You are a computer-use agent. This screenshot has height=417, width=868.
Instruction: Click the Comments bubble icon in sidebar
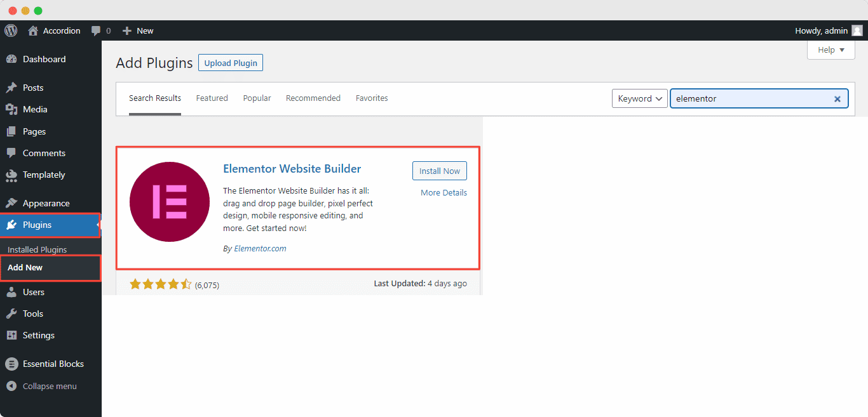pyautogui.click(x=11, y=153)
